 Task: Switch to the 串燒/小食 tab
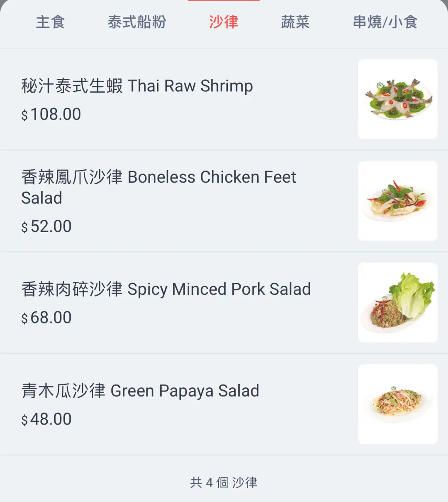tap(385, 22)
